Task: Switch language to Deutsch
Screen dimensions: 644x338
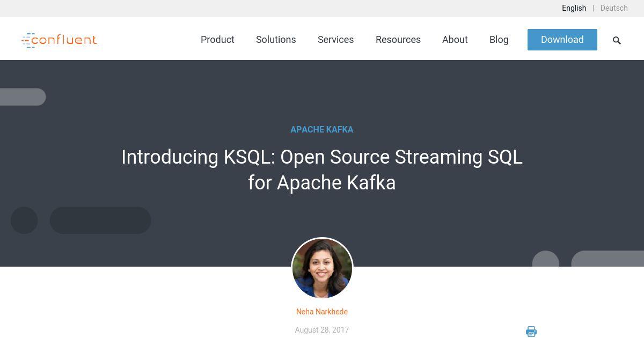Action: (614, 8)
